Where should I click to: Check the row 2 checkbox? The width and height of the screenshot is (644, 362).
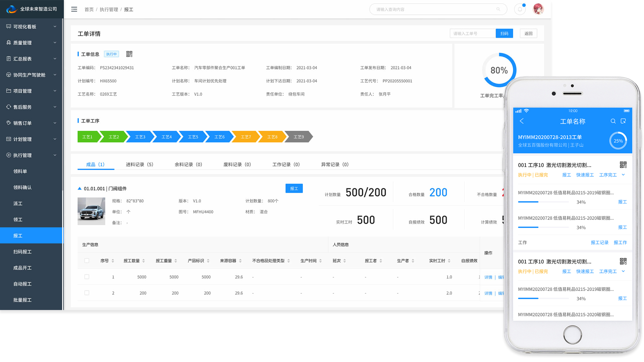click(x=87, y=293)
